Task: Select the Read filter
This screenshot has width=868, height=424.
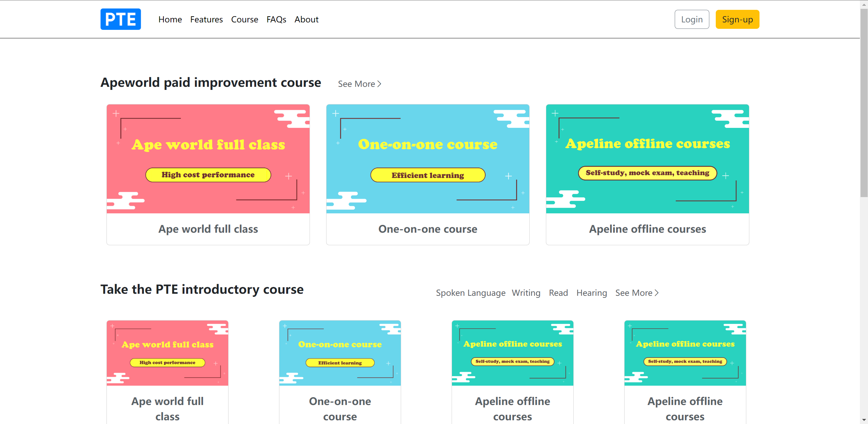Action: click(x=558, y=293)
